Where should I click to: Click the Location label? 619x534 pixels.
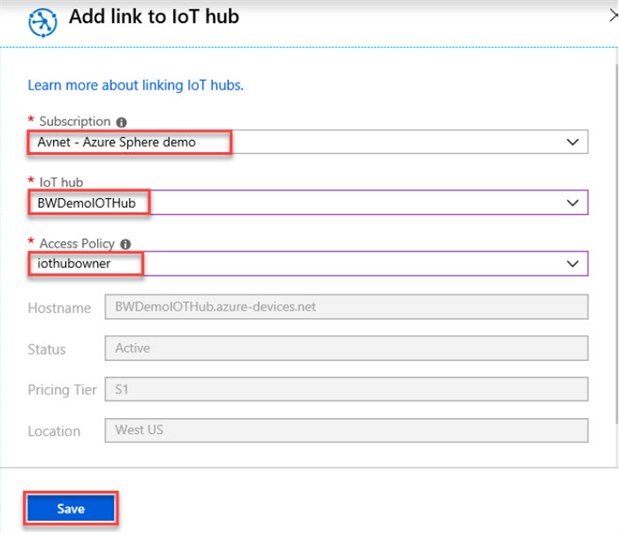coord(54,431)
